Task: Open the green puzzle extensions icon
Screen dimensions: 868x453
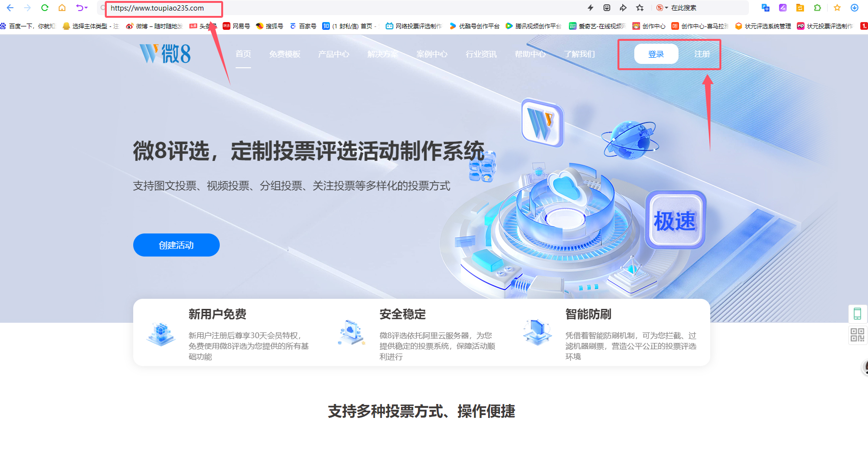Action: [818, 8]
